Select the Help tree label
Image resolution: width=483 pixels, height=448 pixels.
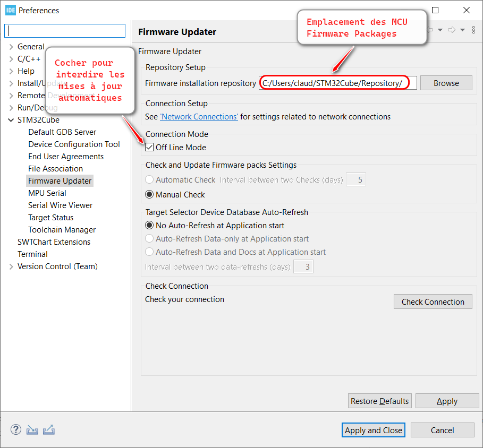26,71
